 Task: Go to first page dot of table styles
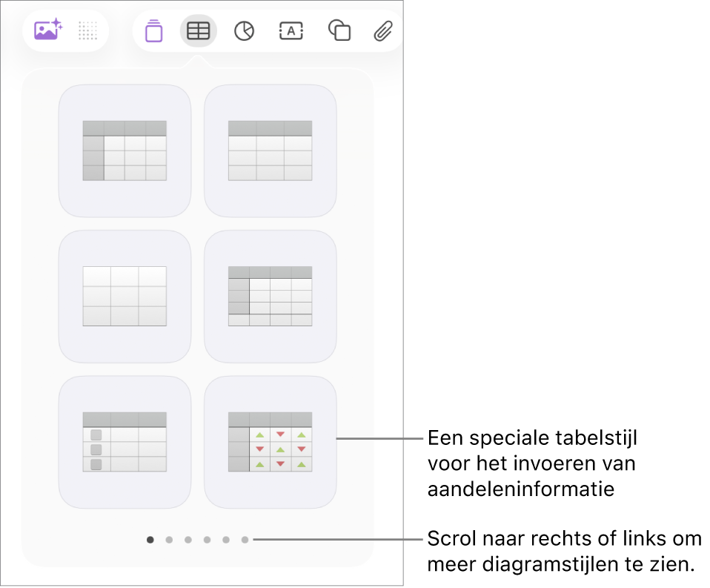tap(150, 540)
